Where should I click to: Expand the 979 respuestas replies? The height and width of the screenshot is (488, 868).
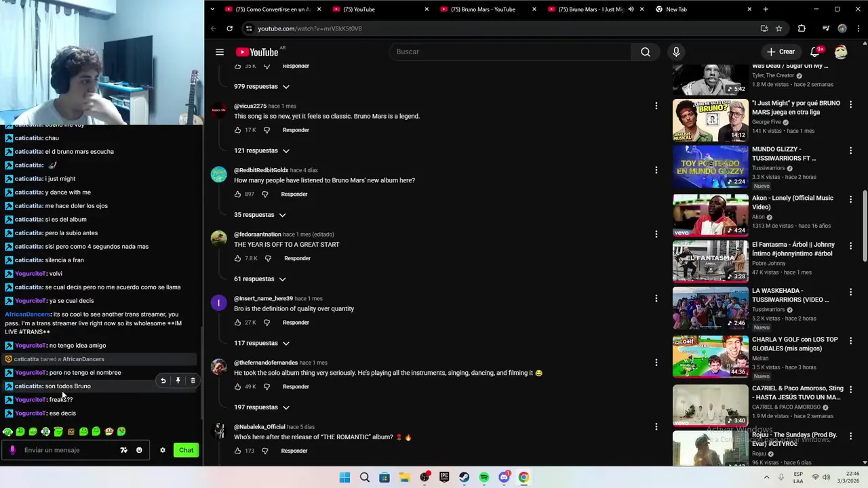[262, 87]
